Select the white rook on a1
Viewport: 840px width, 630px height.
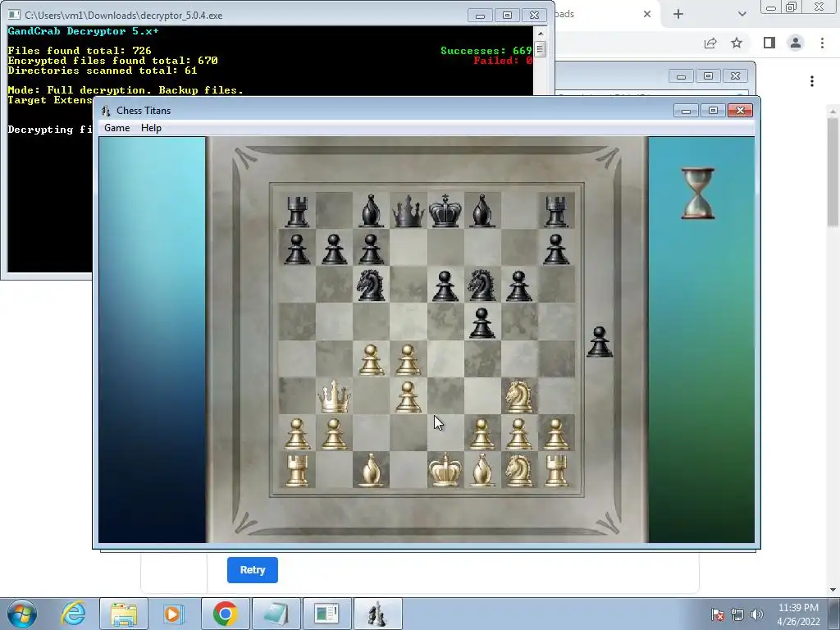click(x=297, y=471)
